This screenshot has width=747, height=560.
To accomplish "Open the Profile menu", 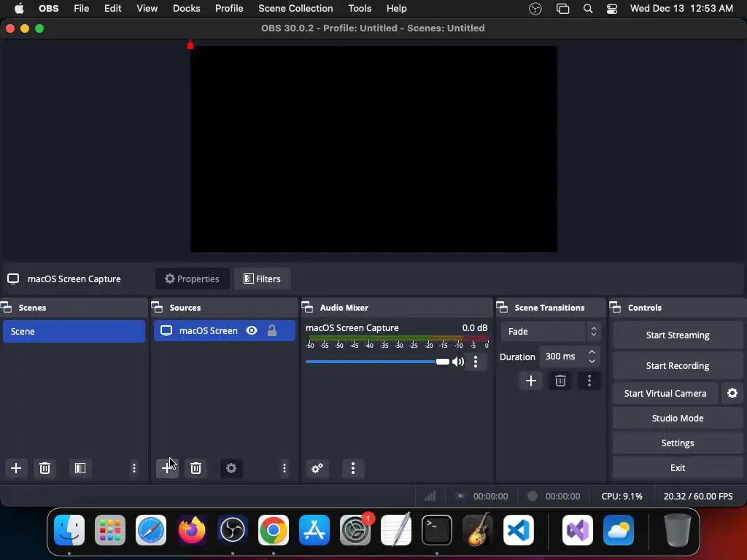I will 229,9.
